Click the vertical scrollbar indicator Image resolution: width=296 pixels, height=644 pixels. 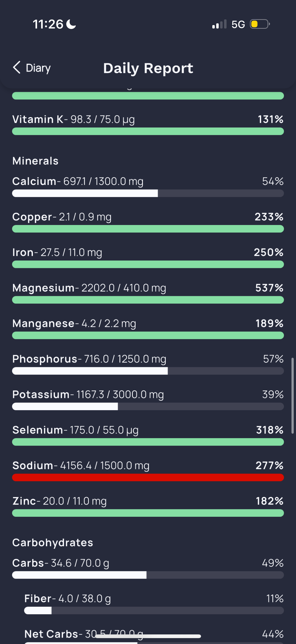(x=292, y=395)
